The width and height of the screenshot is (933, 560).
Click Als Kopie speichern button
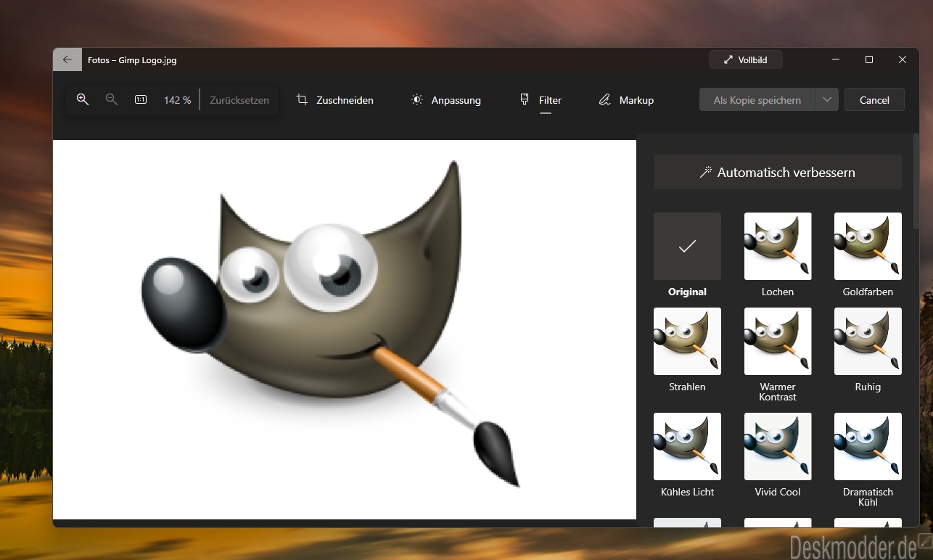[x=757, y=100]
